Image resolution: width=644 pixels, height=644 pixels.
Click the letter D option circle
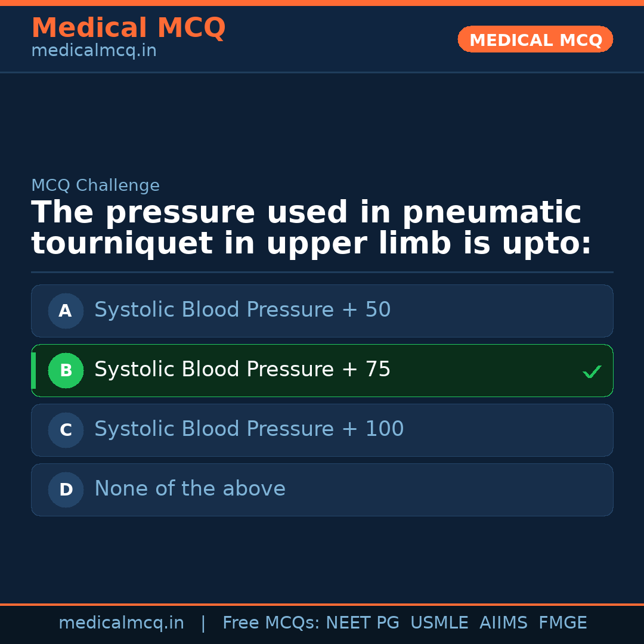[x=66, y=490]
